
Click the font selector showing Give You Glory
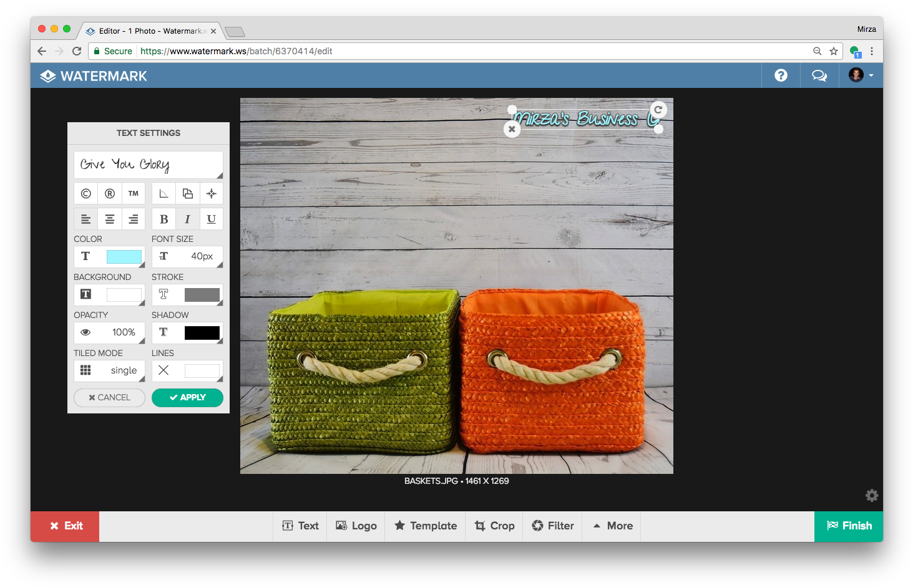pyautogui.click(x=148, y=165)
